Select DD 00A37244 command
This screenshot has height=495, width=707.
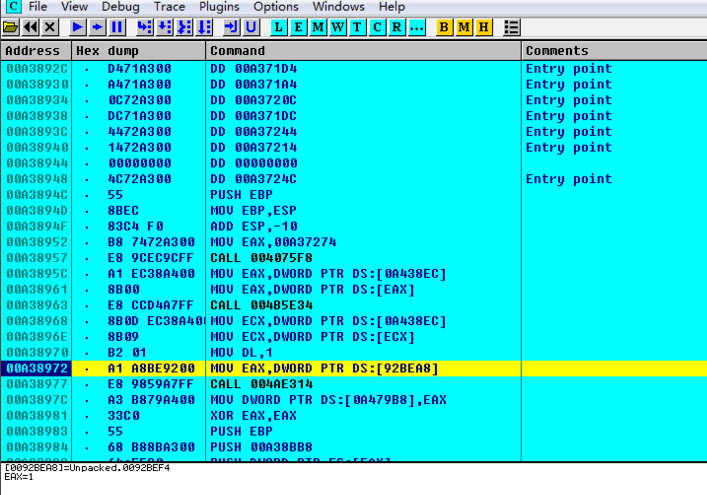[x=254, y=132]
